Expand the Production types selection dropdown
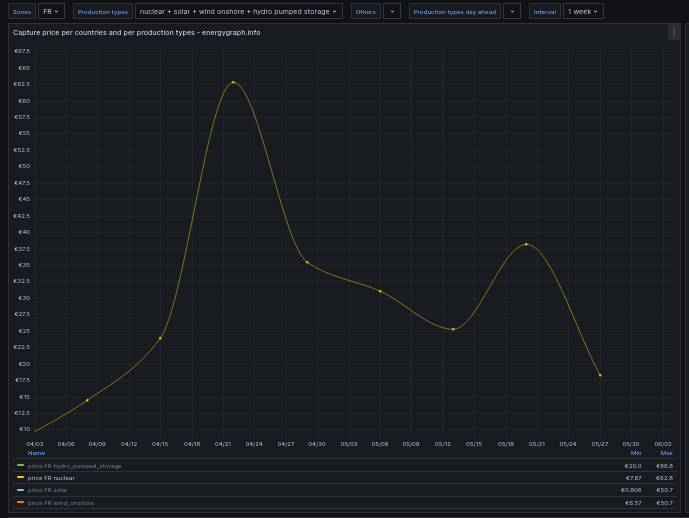 pos(238,11)
